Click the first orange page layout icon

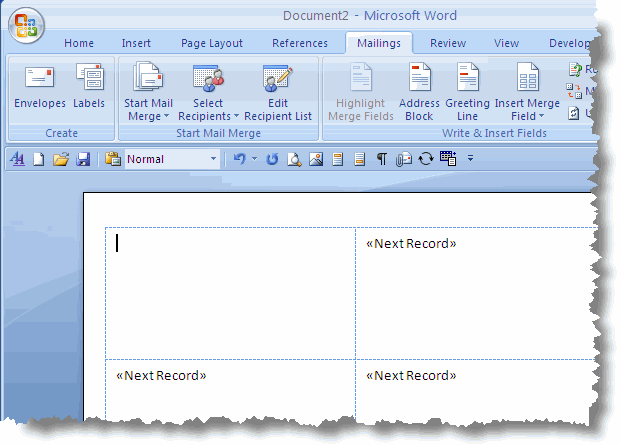pos(337,159)
